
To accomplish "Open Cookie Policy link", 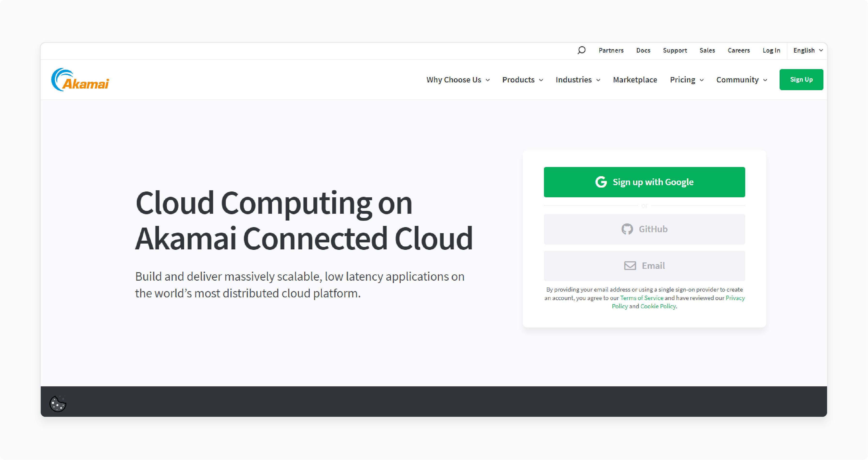I will click(x=658, y=306).
